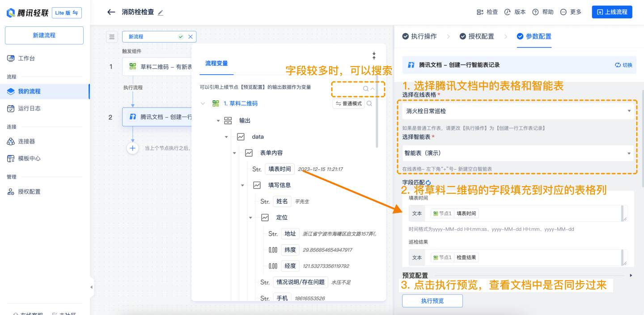Refresh field matching with 字段匹配 refresh icon
Screen dimensions: 644x315
428,183
